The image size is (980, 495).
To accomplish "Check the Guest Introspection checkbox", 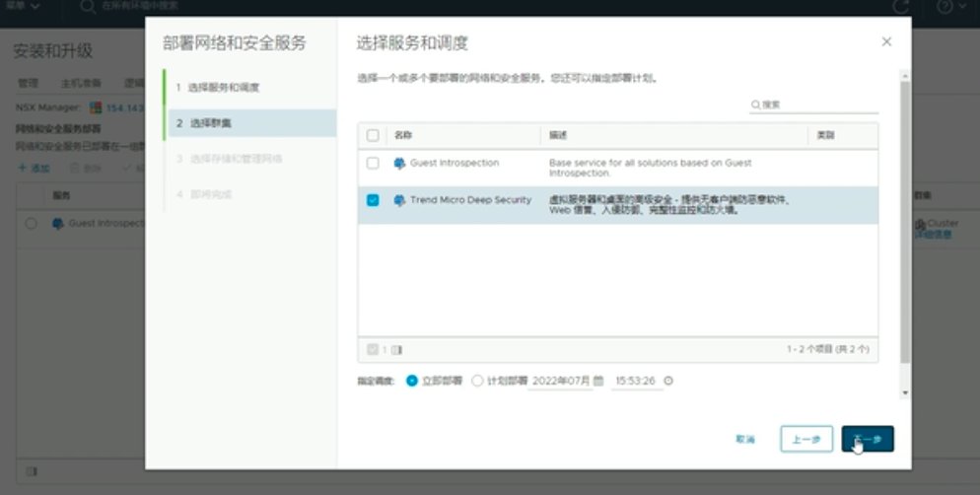I will 373,163.
